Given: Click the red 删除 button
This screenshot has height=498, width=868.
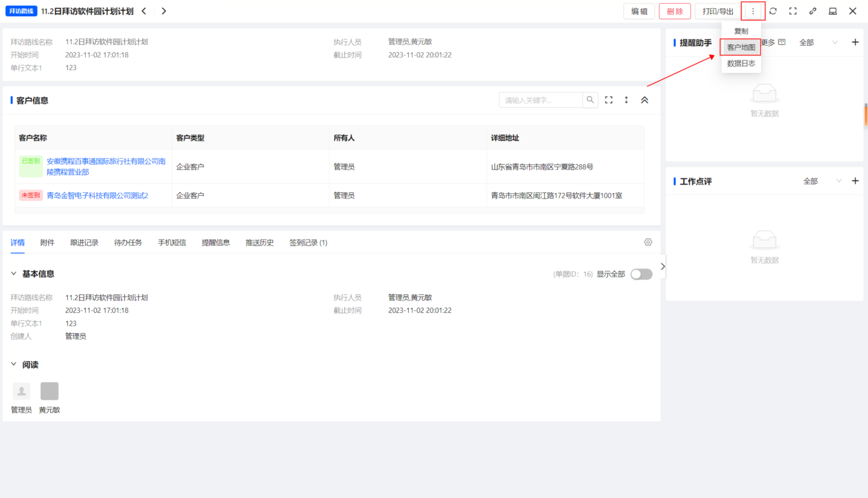Looking at the screenshot, I should pyautogui.click(x=675, y=11).
